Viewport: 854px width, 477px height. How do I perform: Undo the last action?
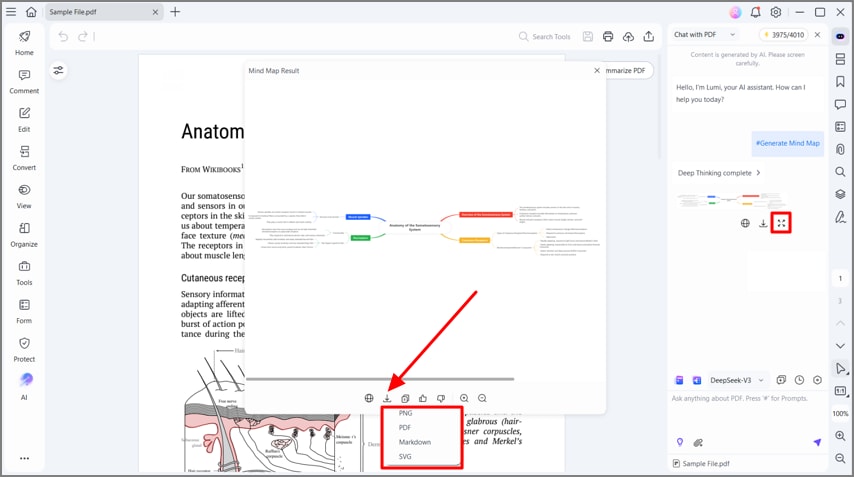point(63,36)
